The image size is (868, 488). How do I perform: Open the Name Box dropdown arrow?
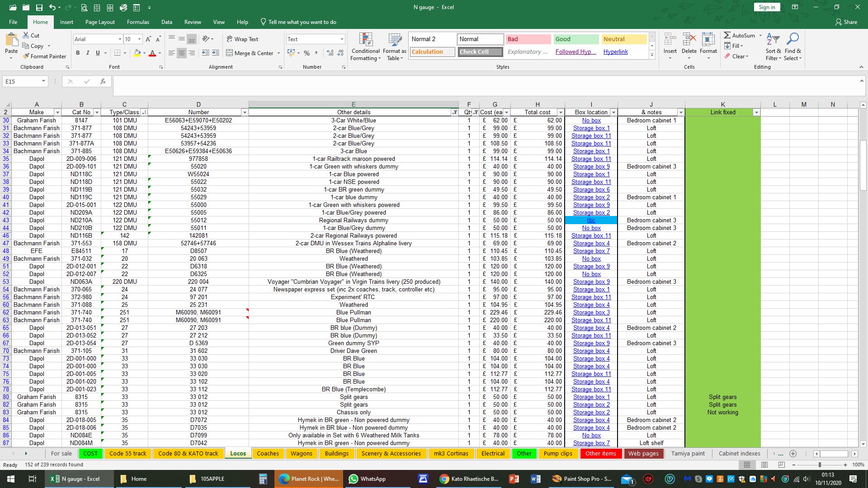pos(43,81)
